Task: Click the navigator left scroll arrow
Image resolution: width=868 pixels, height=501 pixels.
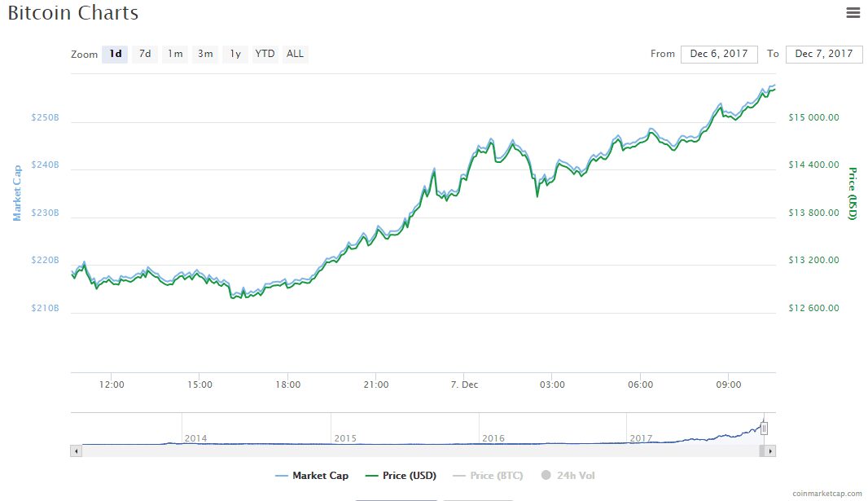Action: click(x=76, y=451)
